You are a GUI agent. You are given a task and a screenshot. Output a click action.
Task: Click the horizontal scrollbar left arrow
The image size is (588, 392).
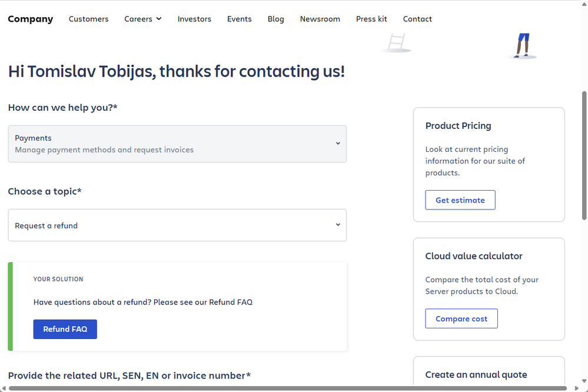click(4, 388)
